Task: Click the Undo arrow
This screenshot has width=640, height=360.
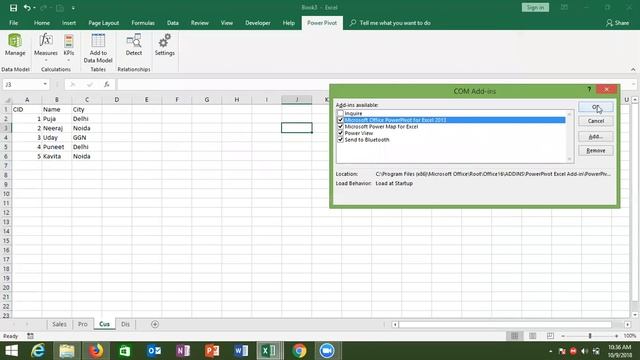Action: point(27,8)
